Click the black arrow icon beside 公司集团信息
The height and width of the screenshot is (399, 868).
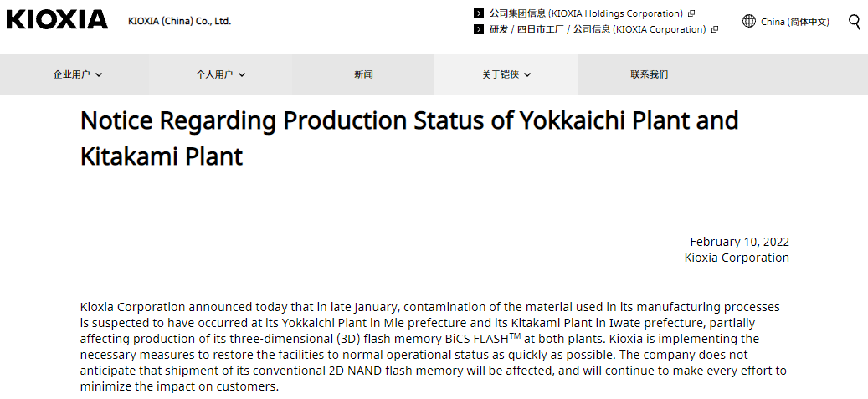coord(479,13)
